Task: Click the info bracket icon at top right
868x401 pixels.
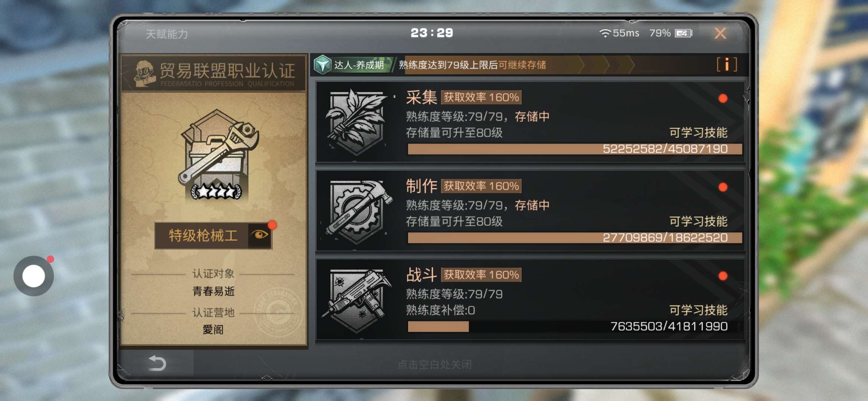Action: coord(727,65)
